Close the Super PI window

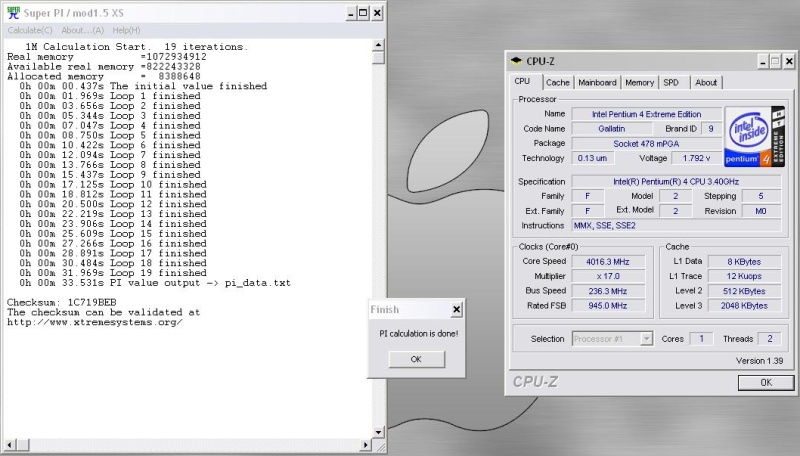point(377,13)
